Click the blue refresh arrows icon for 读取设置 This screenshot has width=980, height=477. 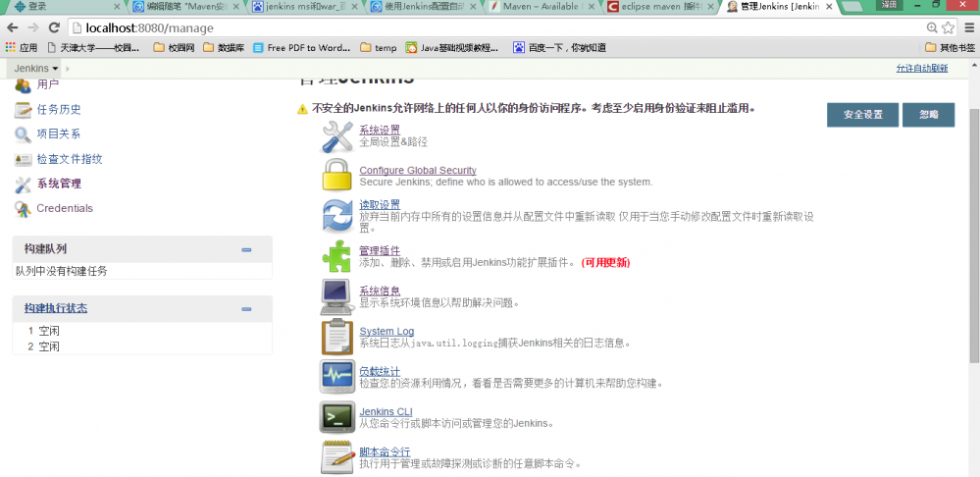point(337,215)
